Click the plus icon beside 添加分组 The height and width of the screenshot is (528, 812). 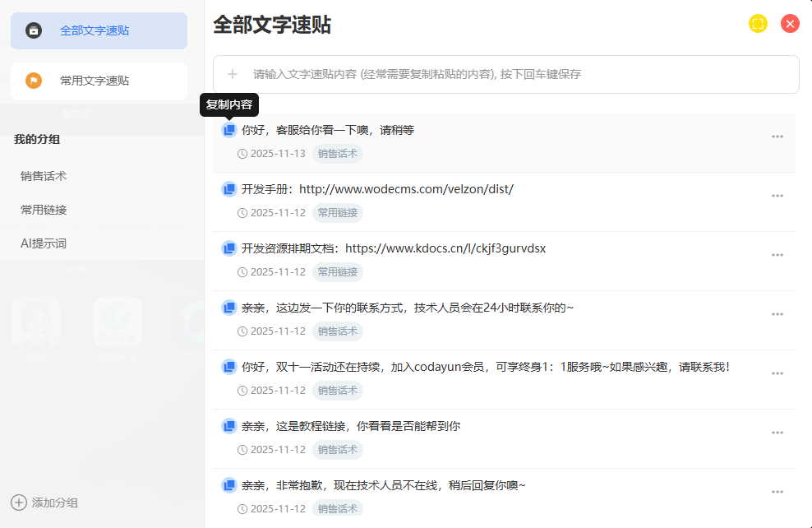[x=18, y=503]
